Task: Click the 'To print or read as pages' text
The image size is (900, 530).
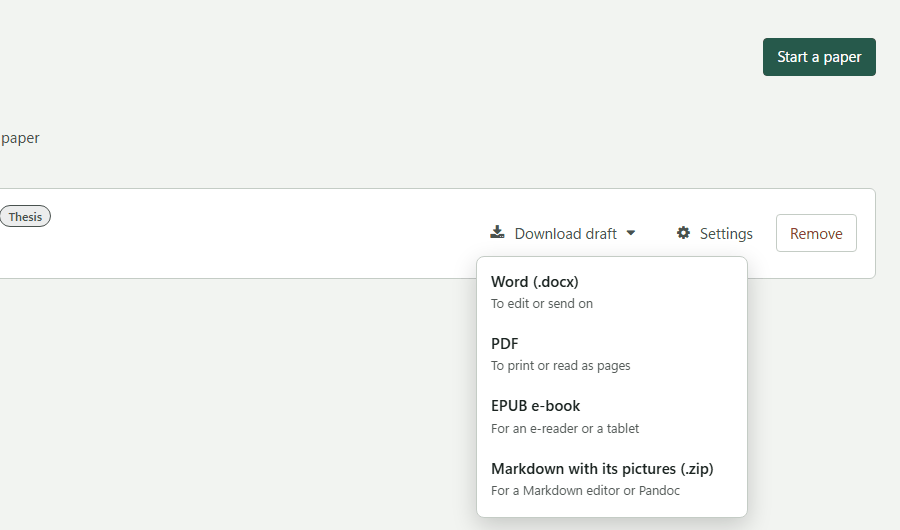Action: click(560, 366)
